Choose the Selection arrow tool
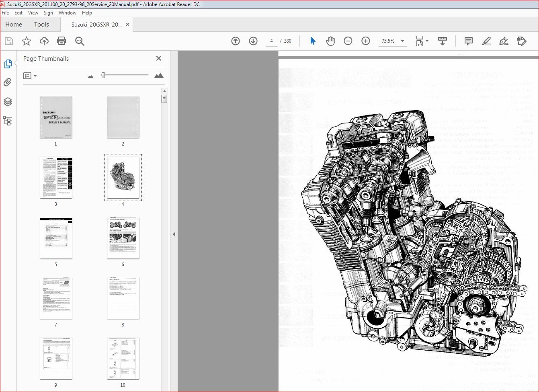 [313, 41]
